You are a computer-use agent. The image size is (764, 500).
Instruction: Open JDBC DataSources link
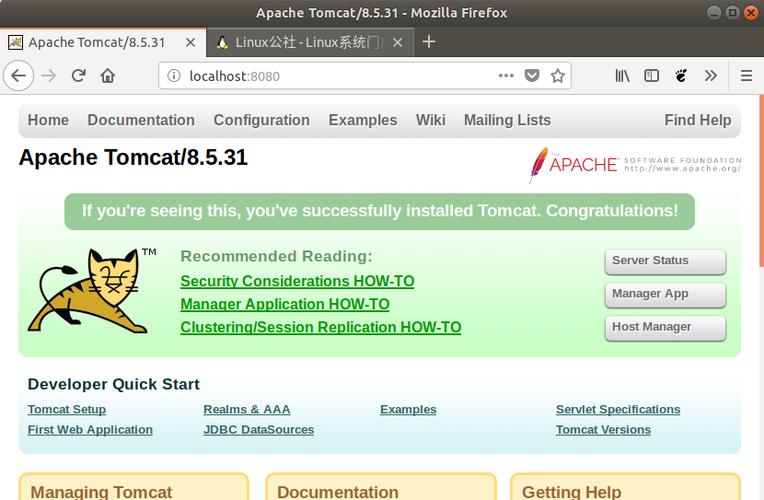click(259, 430)
